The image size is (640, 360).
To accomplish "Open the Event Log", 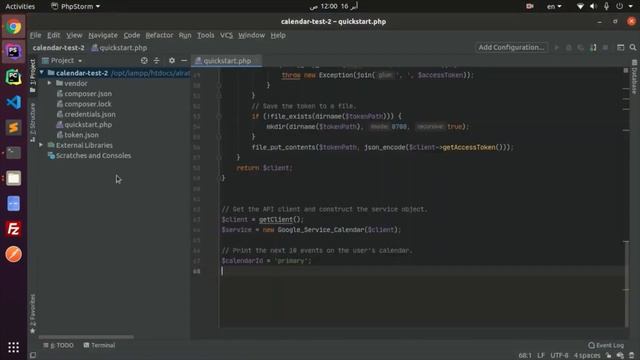I will [606, 345].
